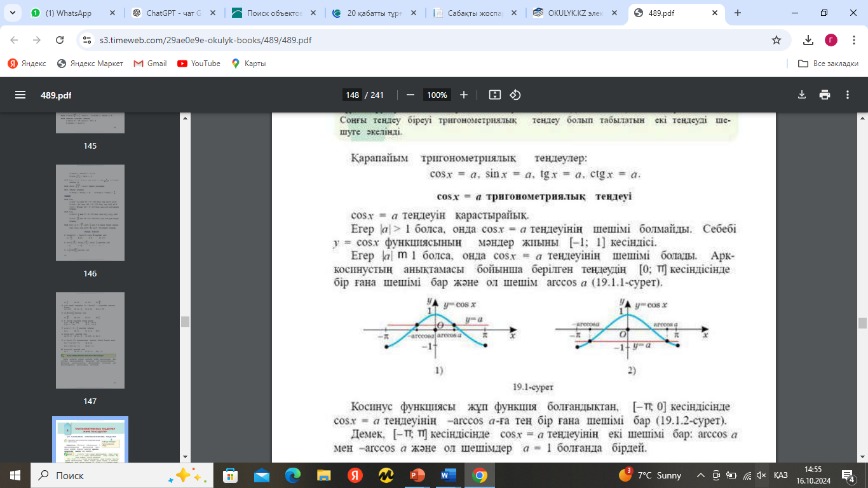Open Chrome downloads icon
Image resolution: width=868 pixels, height=488 pixels.
click(808, 40)
